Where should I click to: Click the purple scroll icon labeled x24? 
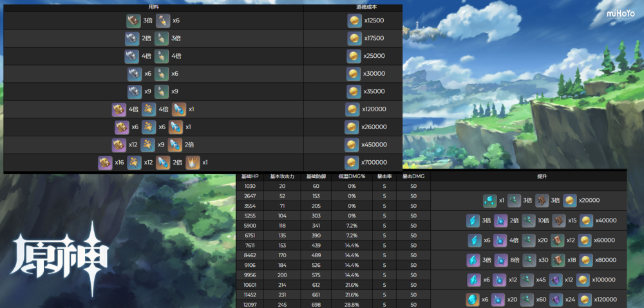(x=557, y=300)
